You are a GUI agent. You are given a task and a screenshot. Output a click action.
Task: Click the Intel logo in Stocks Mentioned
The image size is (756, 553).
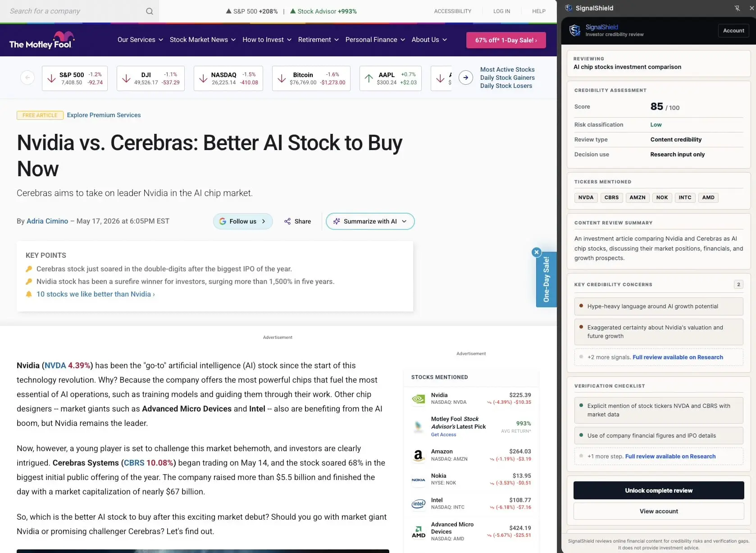click(x=419, y=504)
